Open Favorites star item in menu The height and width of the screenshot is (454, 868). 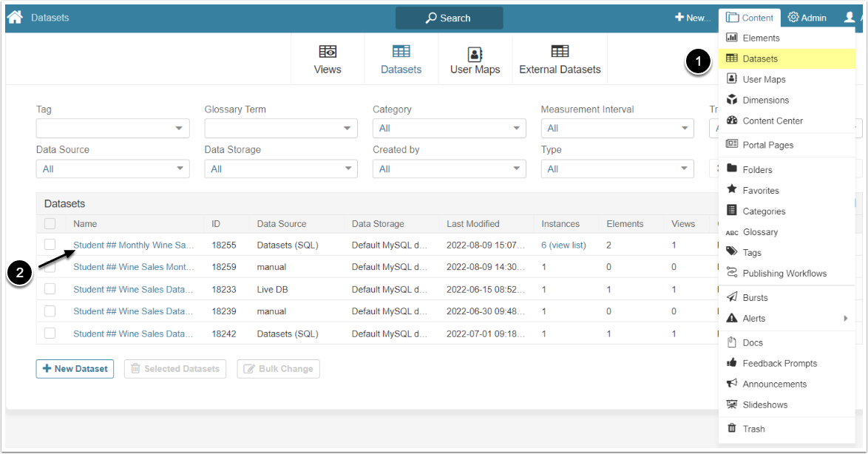[732, 190]
